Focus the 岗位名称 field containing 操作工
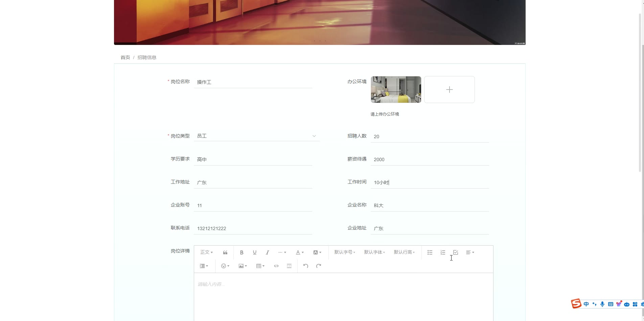644x321 pixels. 253,82
